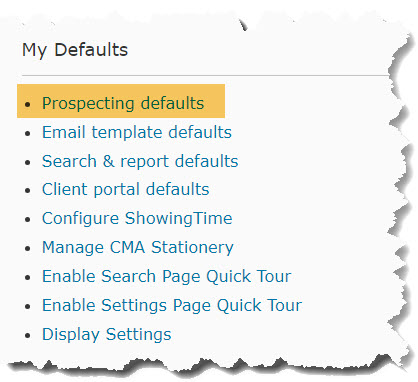Screen dimensions: 418x382
Task: Click the My Defaults heading
Action: (x=75, y=50)
